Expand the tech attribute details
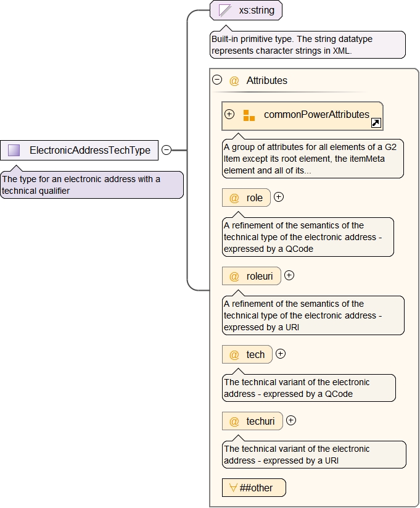This screenshot has width=420, height=508. (x=281, y=354)
